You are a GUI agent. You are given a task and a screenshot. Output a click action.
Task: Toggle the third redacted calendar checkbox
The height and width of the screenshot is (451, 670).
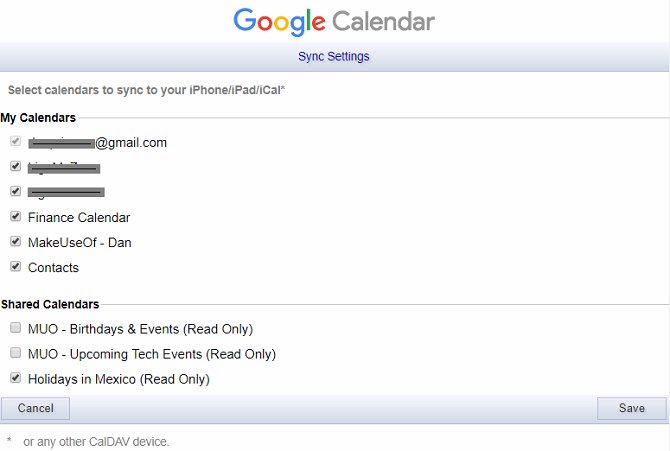tap(15, 191)
